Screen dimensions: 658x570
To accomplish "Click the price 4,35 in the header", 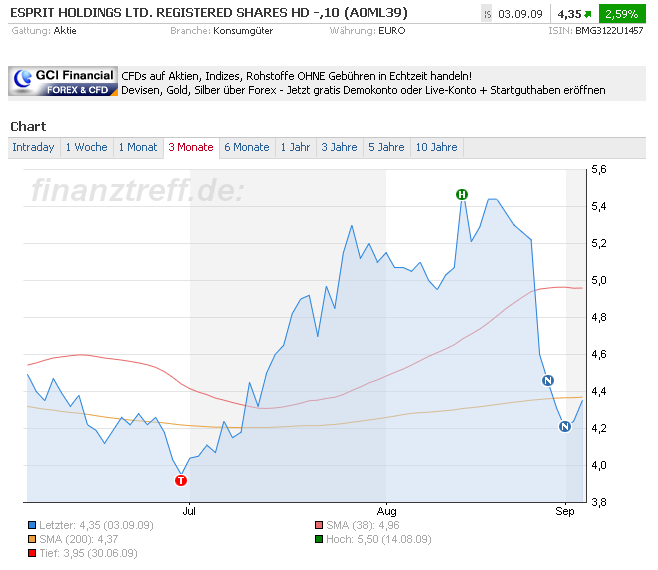I will 569,14.
